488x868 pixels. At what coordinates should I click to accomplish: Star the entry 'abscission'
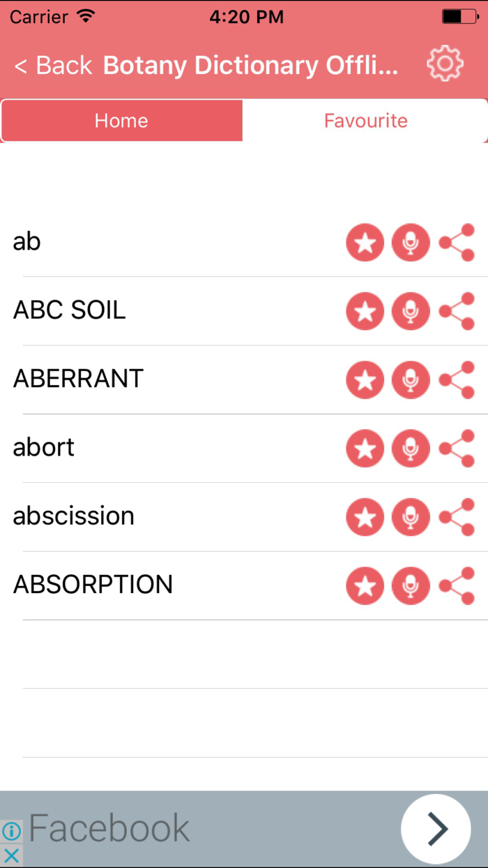pyautogui.click(x=365, y=517)
